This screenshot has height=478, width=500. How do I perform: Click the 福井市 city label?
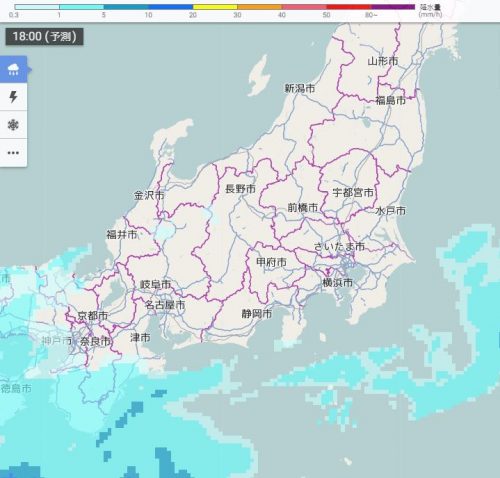[x=122, y=235]
